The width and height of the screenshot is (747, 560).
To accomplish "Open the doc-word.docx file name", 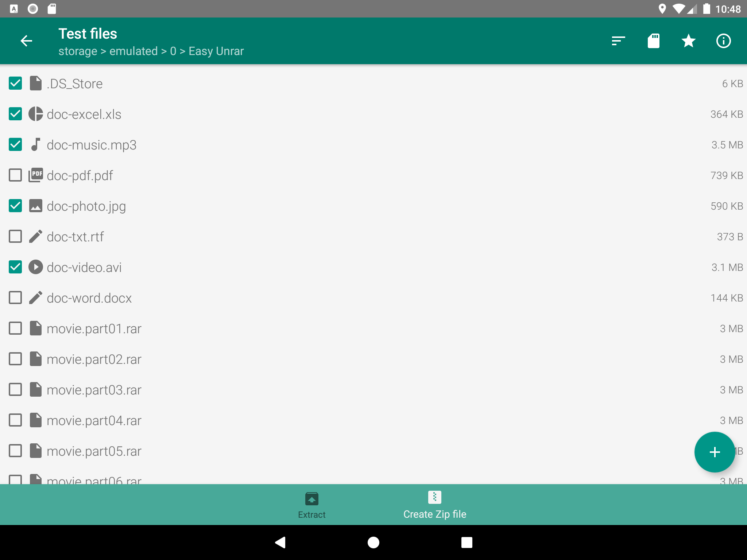I will tap(89, 298).
